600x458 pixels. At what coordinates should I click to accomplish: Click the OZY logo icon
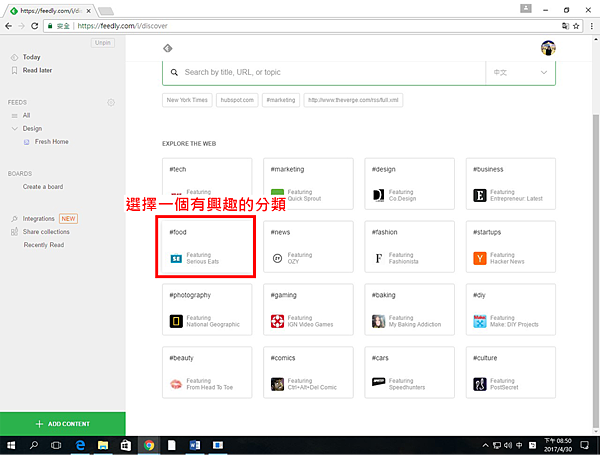click(x=277, y=259)
